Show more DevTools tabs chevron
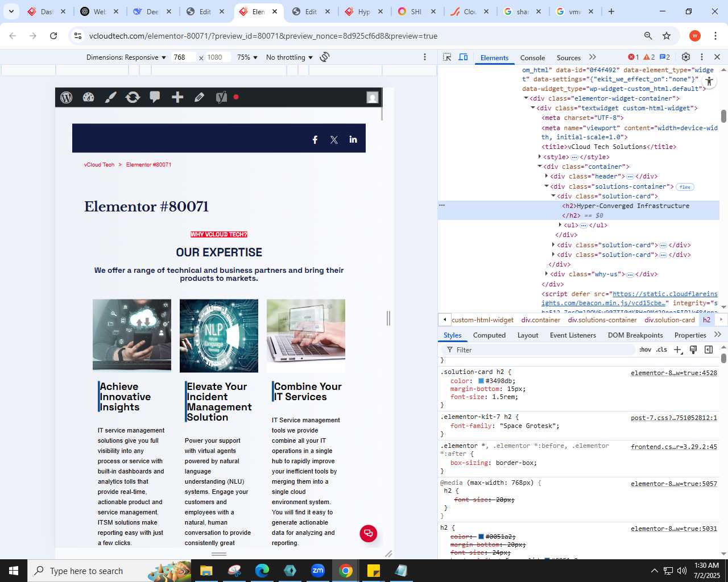Image resolution: width=728 pixels, height=582 pixels. (x=593, y=57)
